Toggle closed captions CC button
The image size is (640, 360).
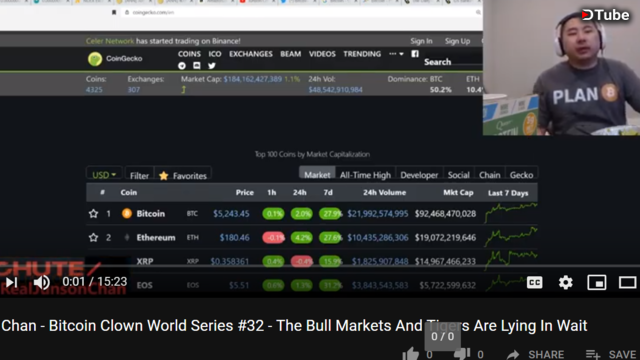[x=535, y=282]
